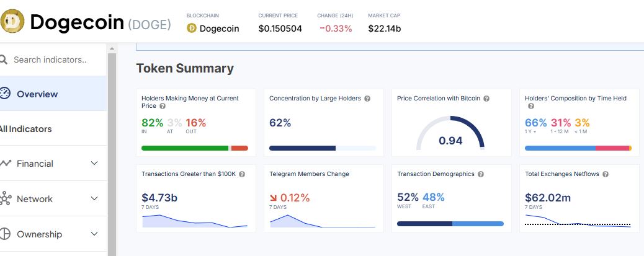Click the 82% IN value
Viewport: 644px width, 256px height.
pyautogui.click(x=152, y=123)
